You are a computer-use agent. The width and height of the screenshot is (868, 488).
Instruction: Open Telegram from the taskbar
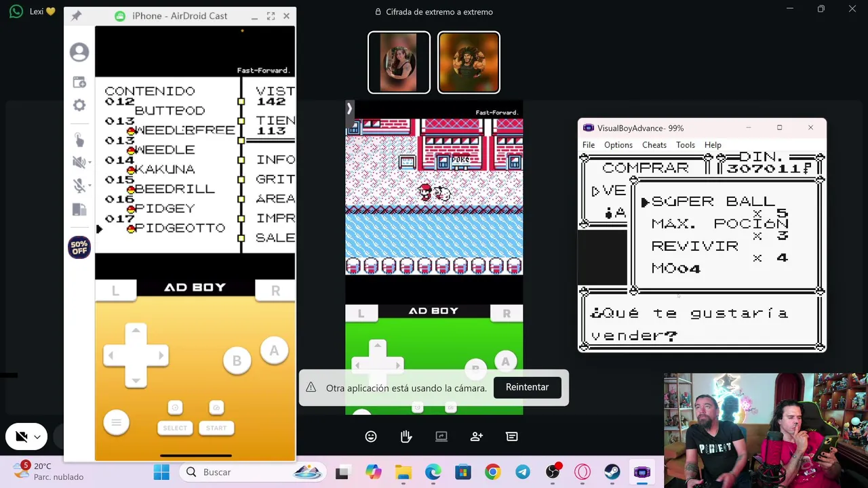coord(523,472)
